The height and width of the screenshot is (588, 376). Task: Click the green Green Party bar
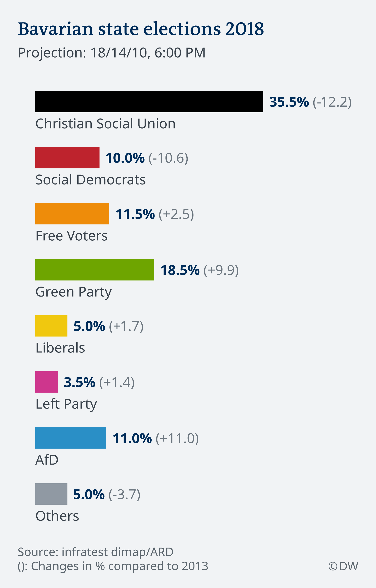pyautogui.click(x=95, y=270)
